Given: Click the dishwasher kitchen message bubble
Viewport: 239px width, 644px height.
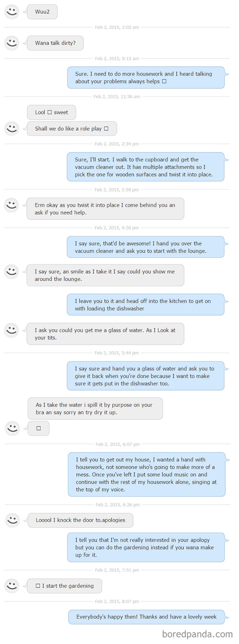Looking at the screenshot, I should click(146, 304).
